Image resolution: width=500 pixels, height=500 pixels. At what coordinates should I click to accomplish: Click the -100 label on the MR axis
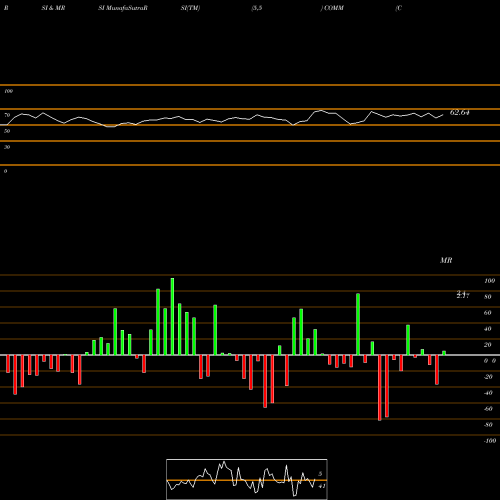click(490, 441)
